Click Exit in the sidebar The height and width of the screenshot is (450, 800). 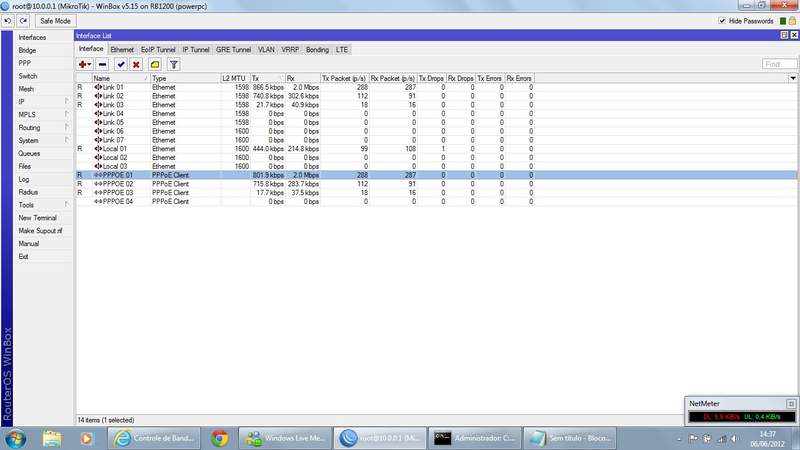click(x=23, y=256)
